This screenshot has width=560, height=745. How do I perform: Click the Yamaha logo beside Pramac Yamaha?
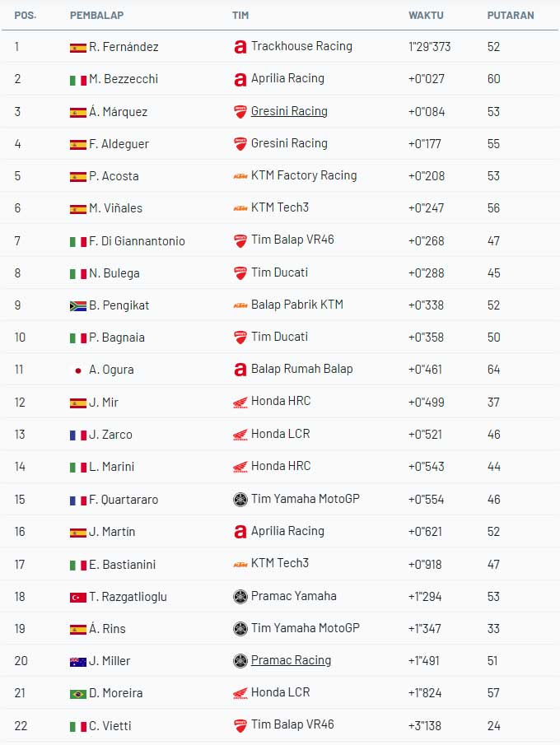(240, 597)
